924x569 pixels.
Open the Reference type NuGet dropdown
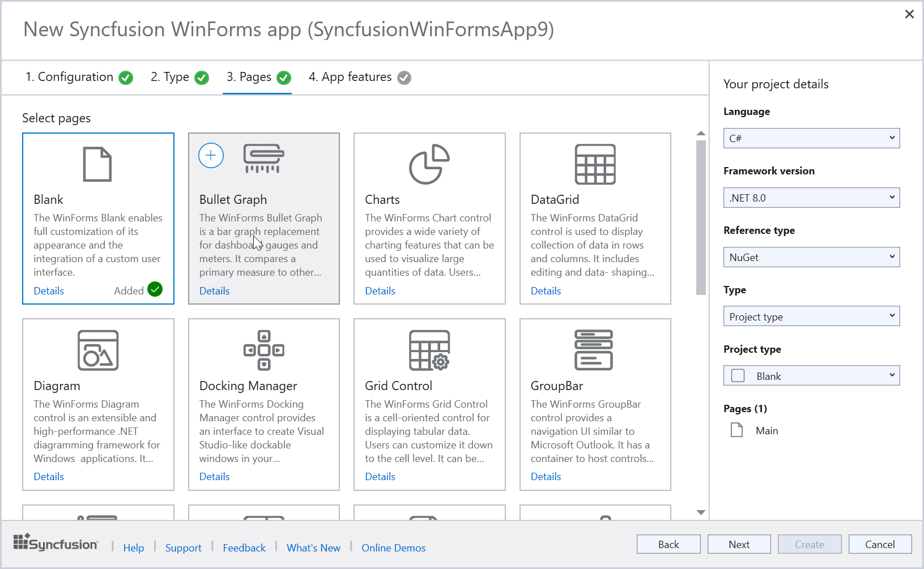point(811,257)
